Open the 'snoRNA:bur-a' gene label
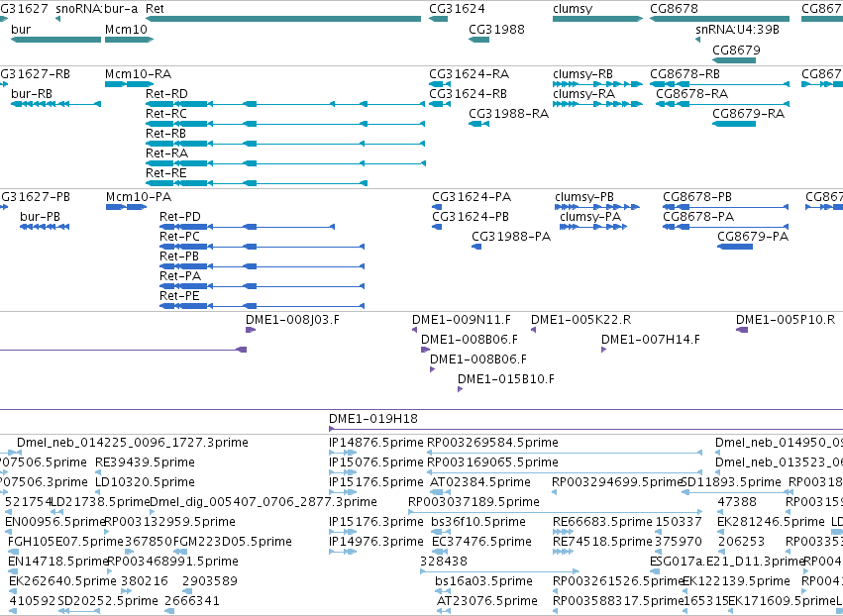Image resolution: width=843 pixels, height=616 pixels. pyautogui.click(x=96, y=9)
